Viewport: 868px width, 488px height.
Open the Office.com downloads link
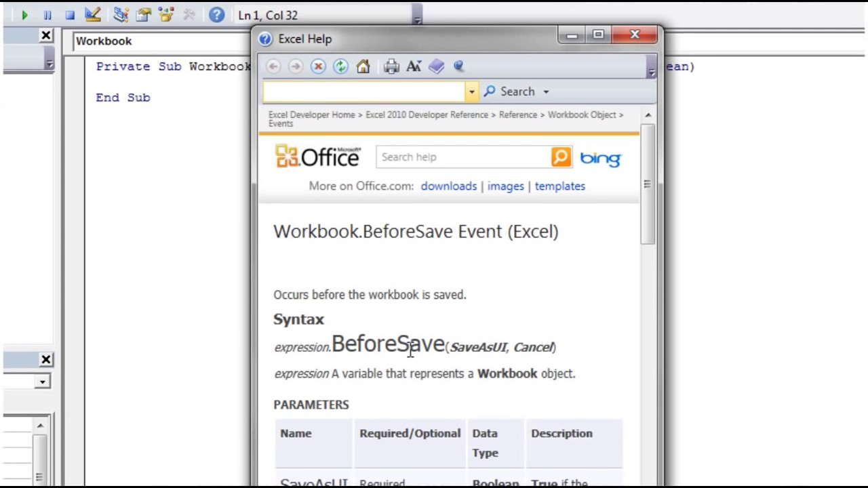pos(448,186)
